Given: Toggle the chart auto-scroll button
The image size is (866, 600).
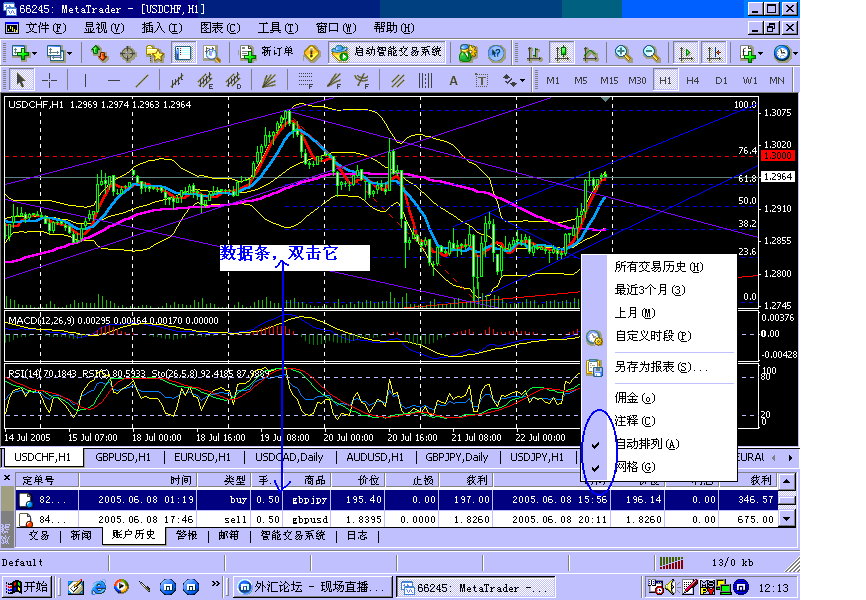Looking at the screenshot, I should [686, 53].
